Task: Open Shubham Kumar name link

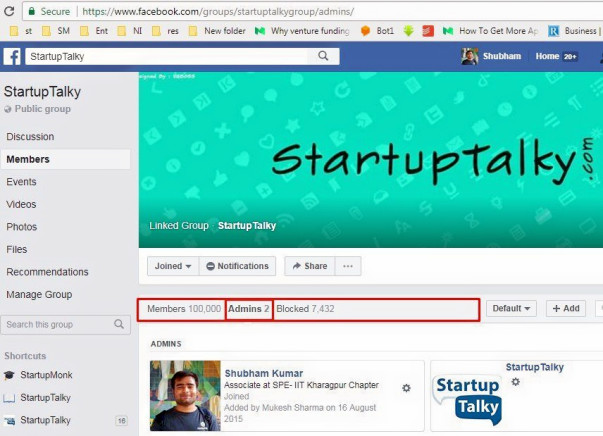Action: click(264, 373)
